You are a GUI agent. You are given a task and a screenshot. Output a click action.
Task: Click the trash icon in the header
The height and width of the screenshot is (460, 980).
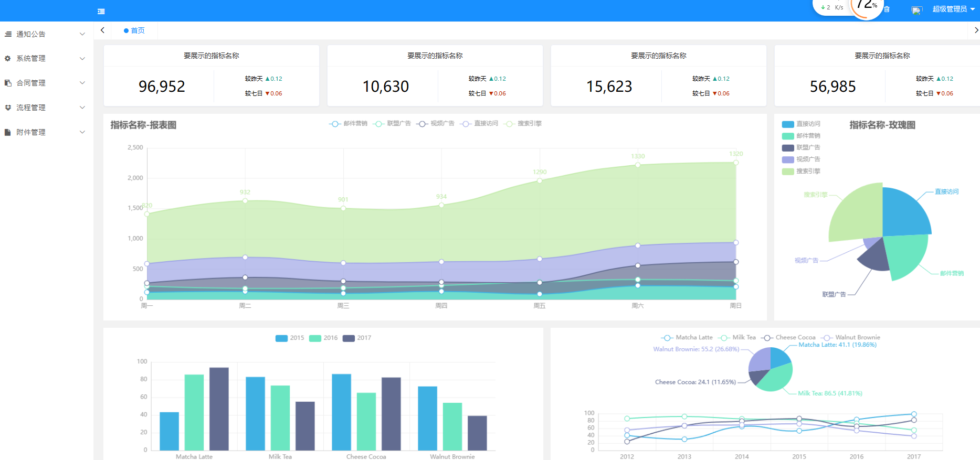pos(887,9)
